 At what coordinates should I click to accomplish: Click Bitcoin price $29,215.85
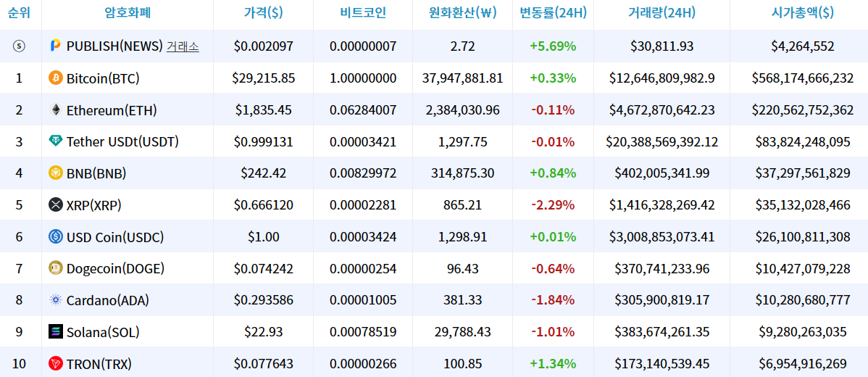(x=264, y=78)
